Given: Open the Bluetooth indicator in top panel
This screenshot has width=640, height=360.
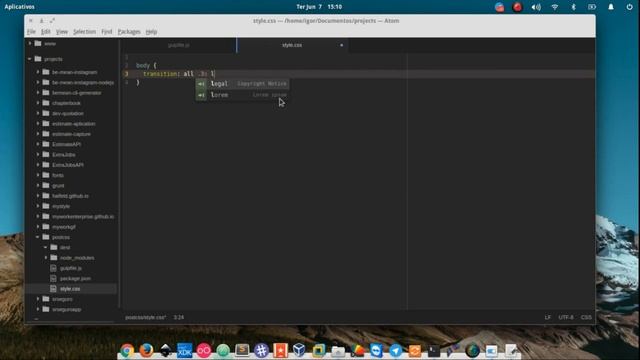Looking at the screenshot, I should coord(573,7).
